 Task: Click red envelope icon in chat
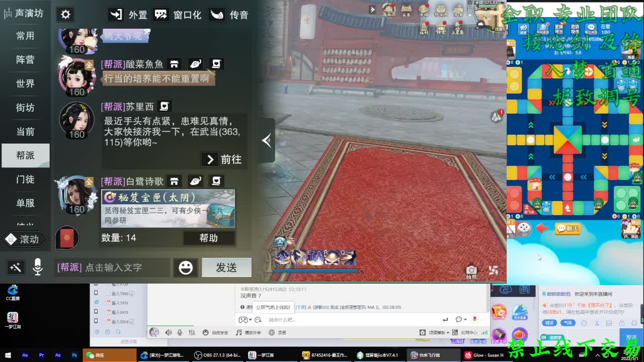coord(66,238)
